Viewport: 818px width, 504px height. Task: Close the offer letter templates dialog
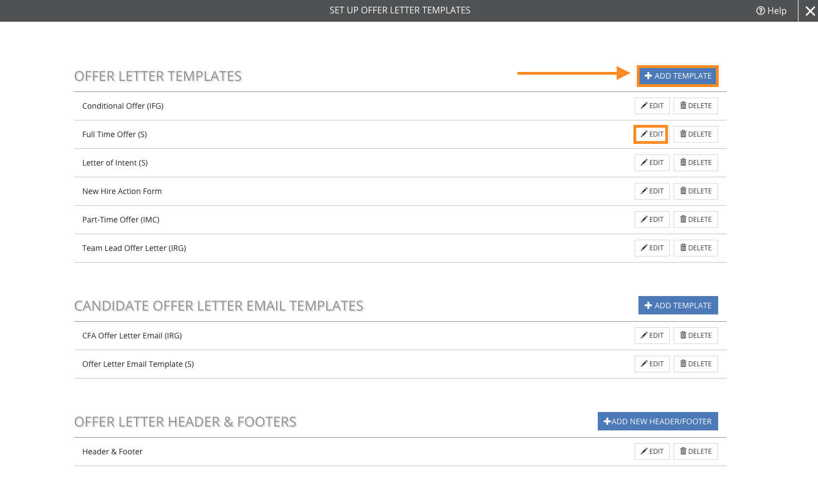pyautogui.click(x=810, y=11)
